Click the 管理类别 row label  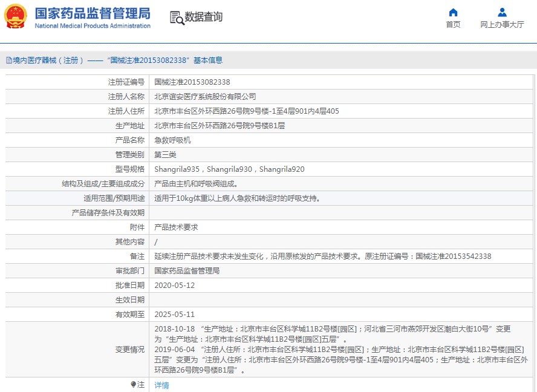(x=130, y=154)
